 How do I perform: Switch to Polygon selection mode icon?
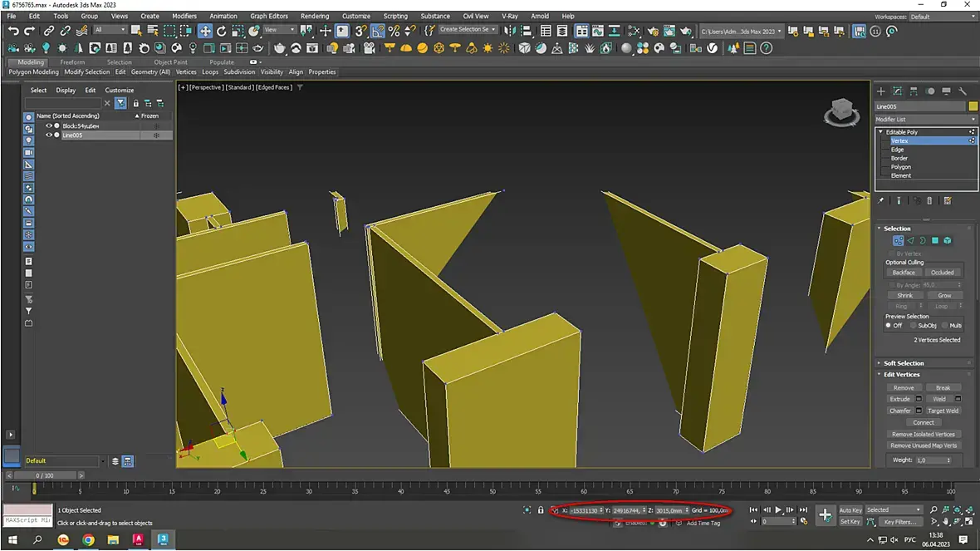pyautogui.click(x=934, y=241)
